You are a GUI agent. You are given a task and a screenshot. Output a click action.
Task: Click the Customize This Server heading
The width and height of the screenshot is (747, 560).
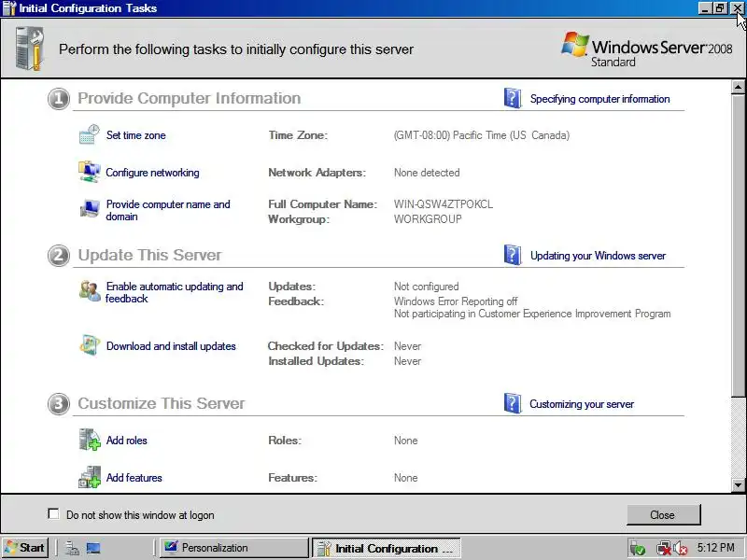[161, 403]
